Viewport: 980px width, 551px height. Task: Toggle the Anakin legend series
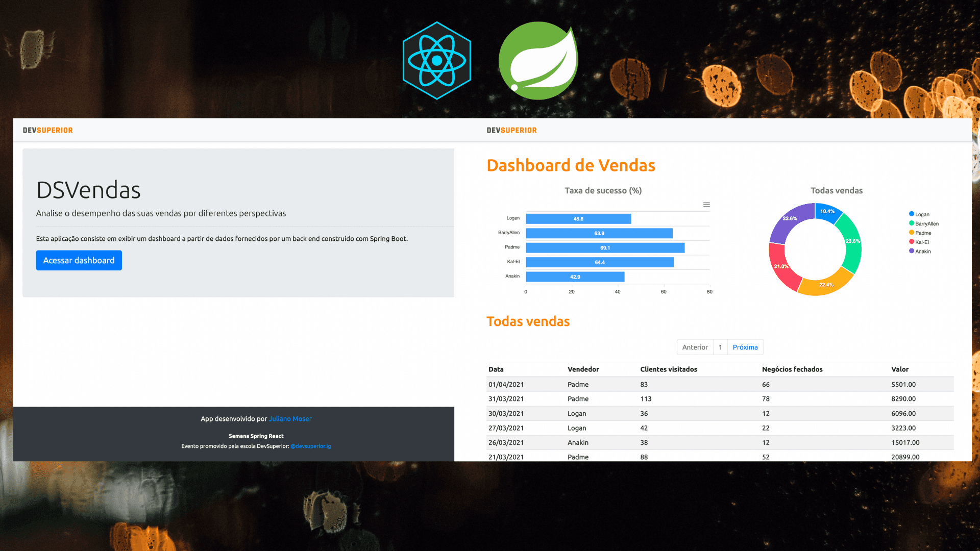point(920,251)
